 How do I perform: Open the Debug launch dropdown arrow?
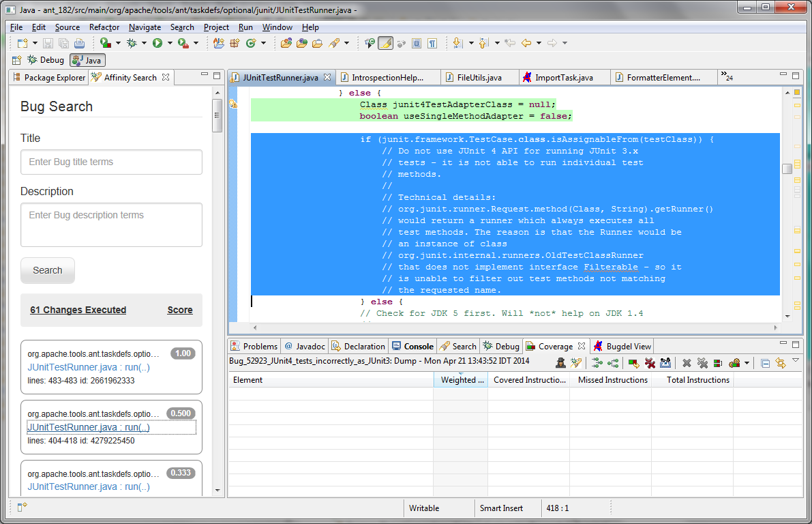tap(144, 43)
